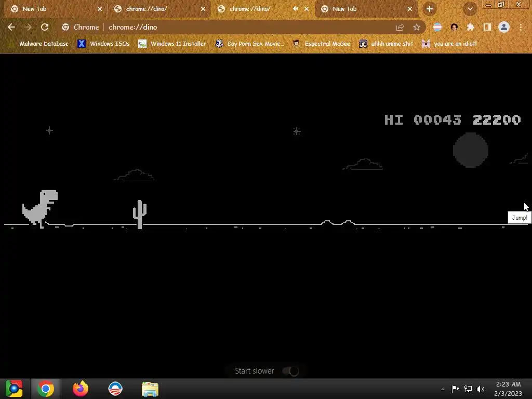Mute the tab's audio speaker icon

click(x=295, y=9)
